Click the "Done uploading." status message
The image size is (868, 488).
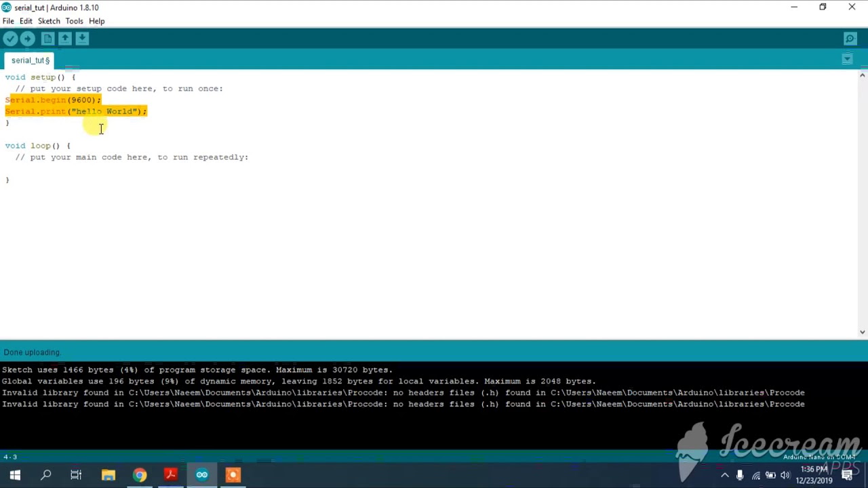click(32, 352)
